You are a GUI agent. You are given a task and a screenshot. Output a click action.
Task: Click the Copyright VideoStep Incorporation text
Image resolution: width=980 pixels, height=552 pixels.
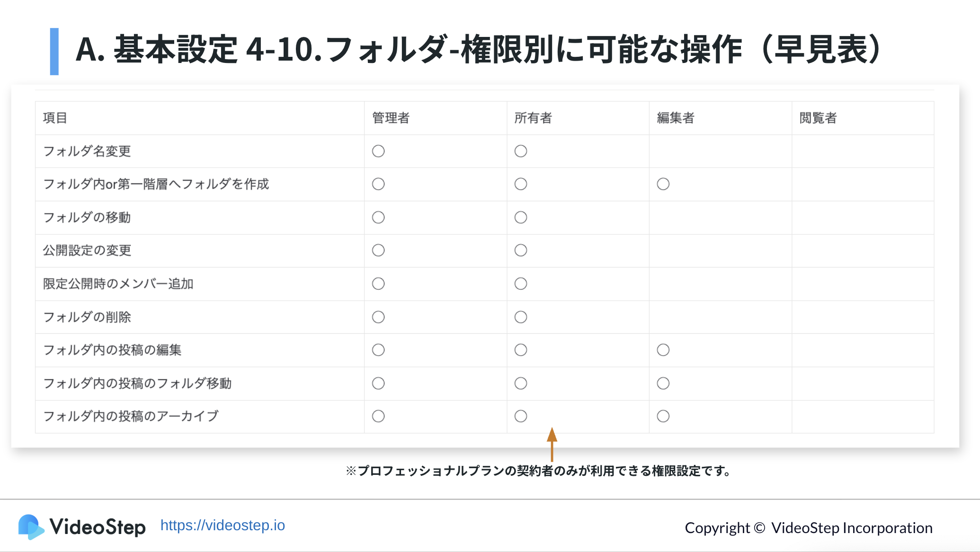(x=808, y=527)
